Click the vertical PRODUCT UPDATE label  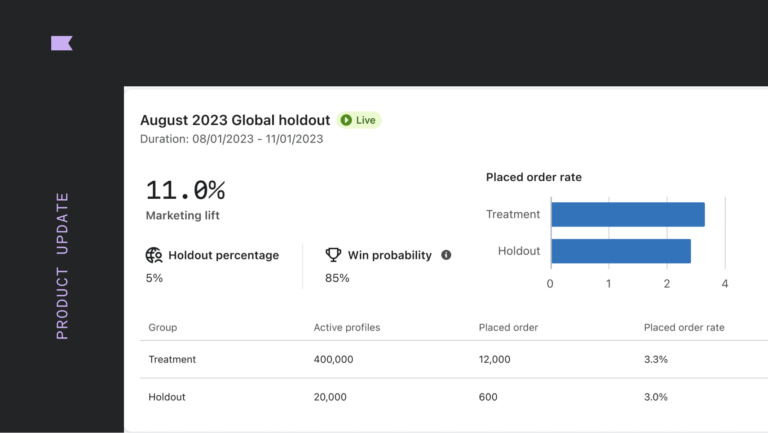pos(62,266)
